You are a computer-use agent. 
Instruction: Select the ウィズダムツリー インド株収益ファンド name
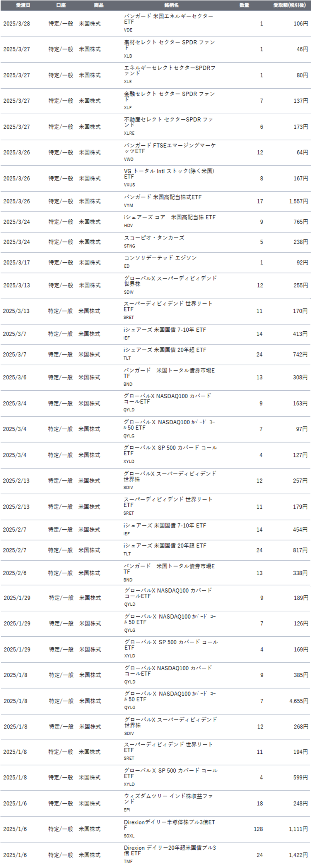tap(168, 799)
